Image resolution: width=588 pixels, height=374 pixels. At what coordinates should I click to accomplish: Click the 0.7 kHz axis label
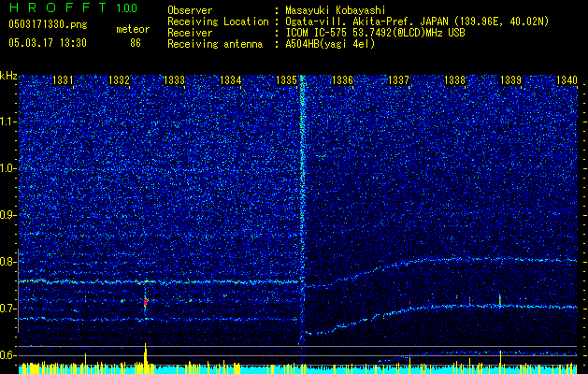pyautogui.click(x=8, y=309)
